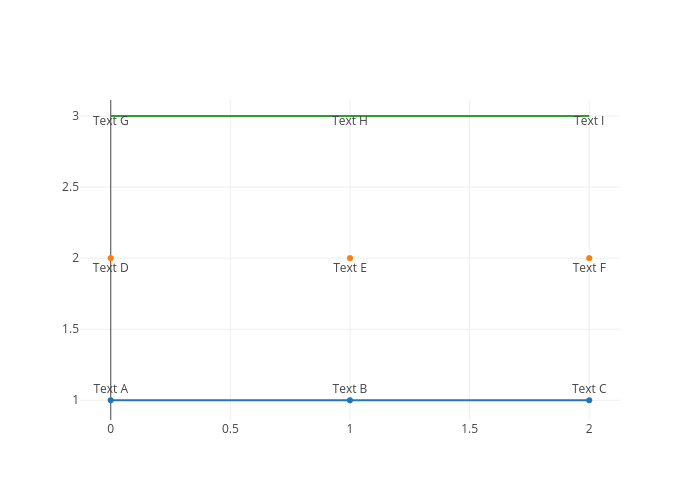
Task: Select the x-axis tick label 2
Action: 589,429
